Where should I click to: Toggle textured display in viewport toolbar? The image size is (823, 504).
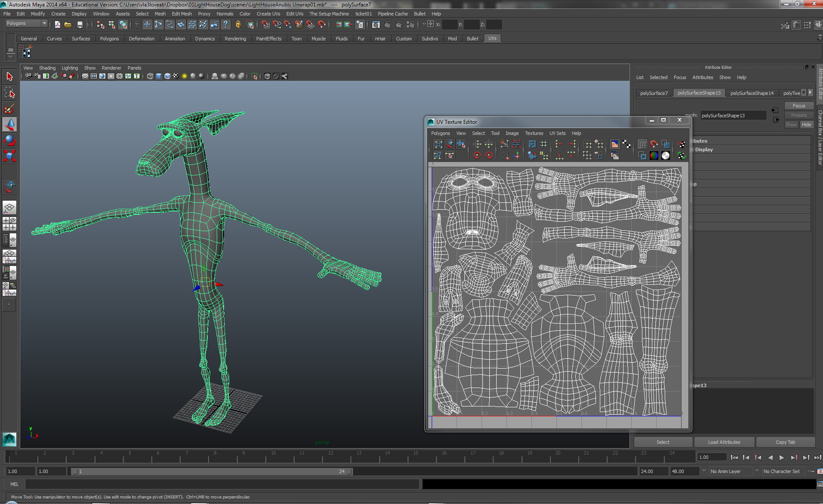[x=176, y=76]
